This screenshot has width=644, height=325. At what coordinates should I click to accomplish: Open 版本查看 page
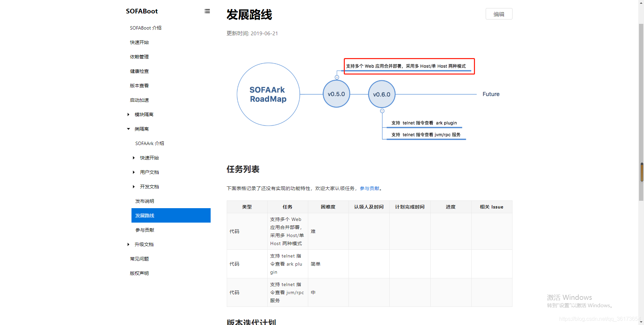139,86
